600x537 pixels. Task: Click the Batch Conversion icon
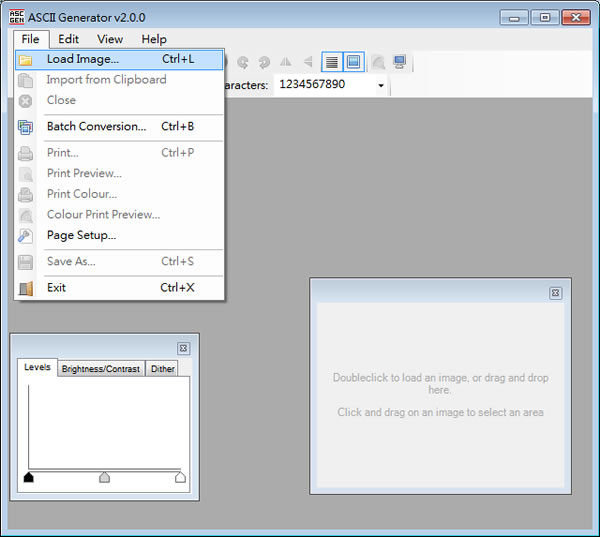[25, 127]
